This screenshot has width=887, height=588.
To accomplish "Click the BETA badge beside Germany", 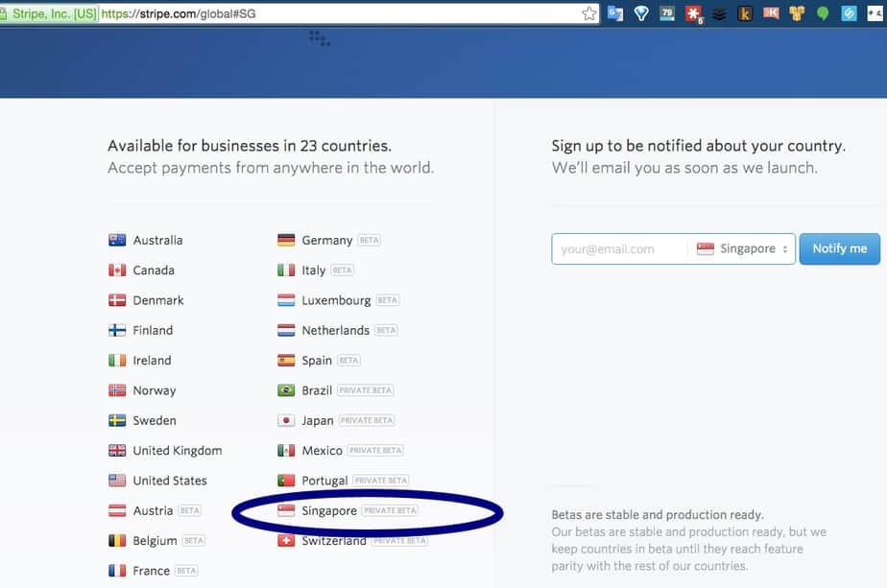I will pyautogui.click(x=370, y=241).
